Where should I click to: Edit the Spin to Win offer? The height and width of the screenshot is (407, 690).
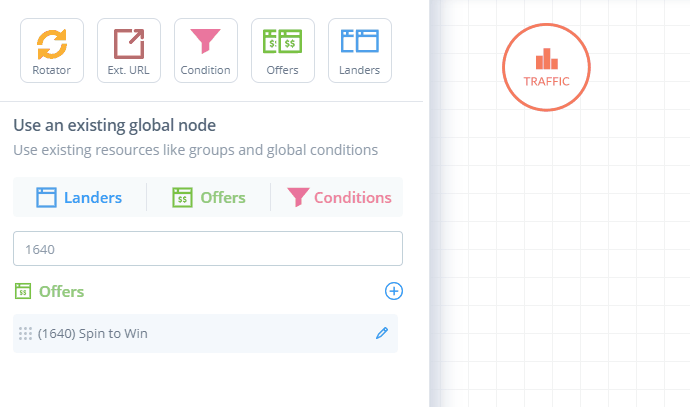coord(382,333)
